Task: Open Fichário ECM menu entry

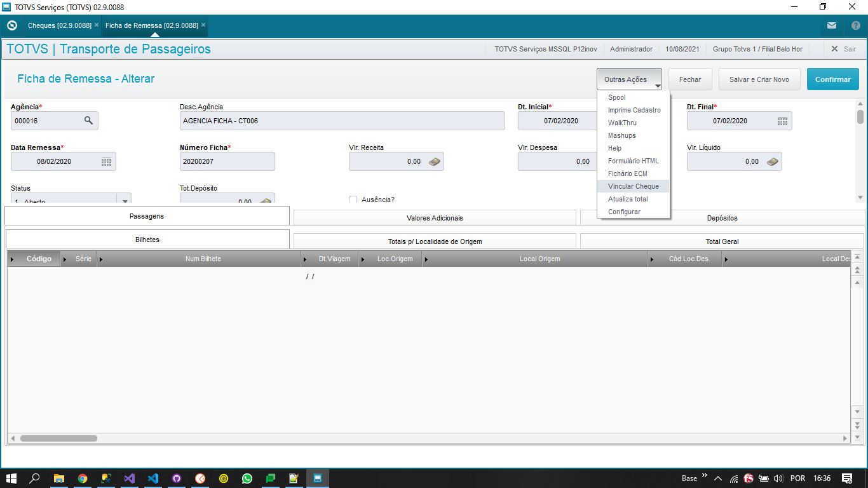Action: point(634,173)
